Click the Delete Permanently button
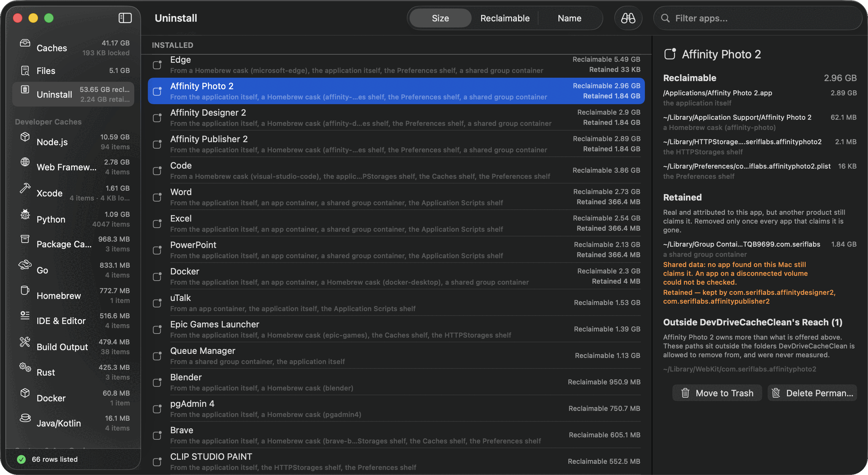Image resolution: width=868 pixels, height=475 pixels. [x=812, y=393]
